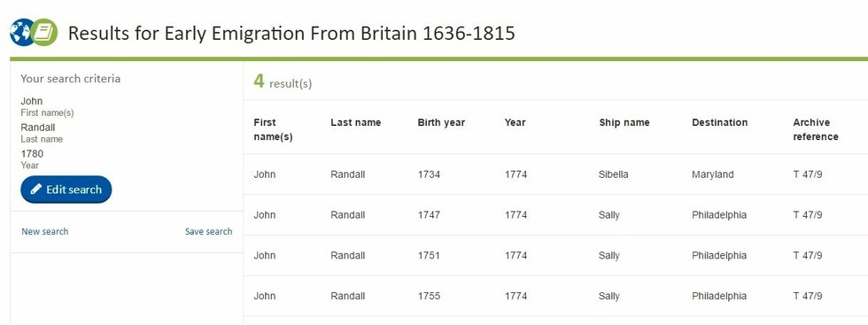Click the Ship name column header

coord(624,122)
